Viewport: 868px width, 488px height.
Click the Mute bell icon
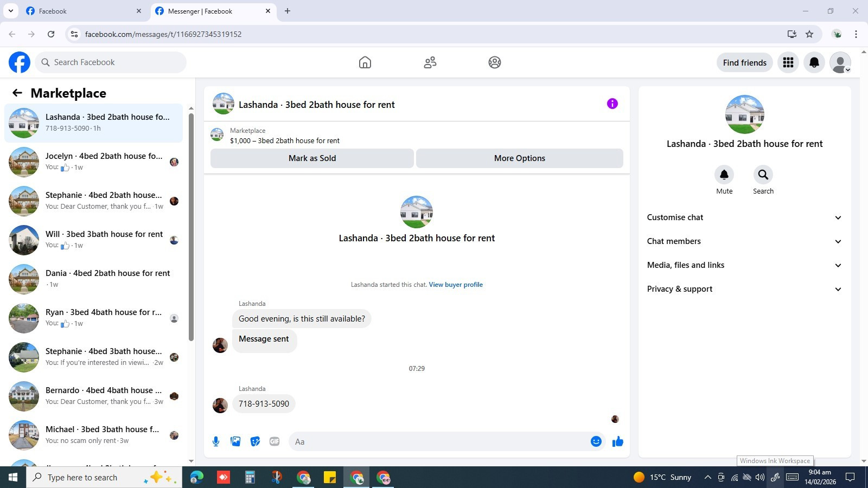tap(724, 175)
